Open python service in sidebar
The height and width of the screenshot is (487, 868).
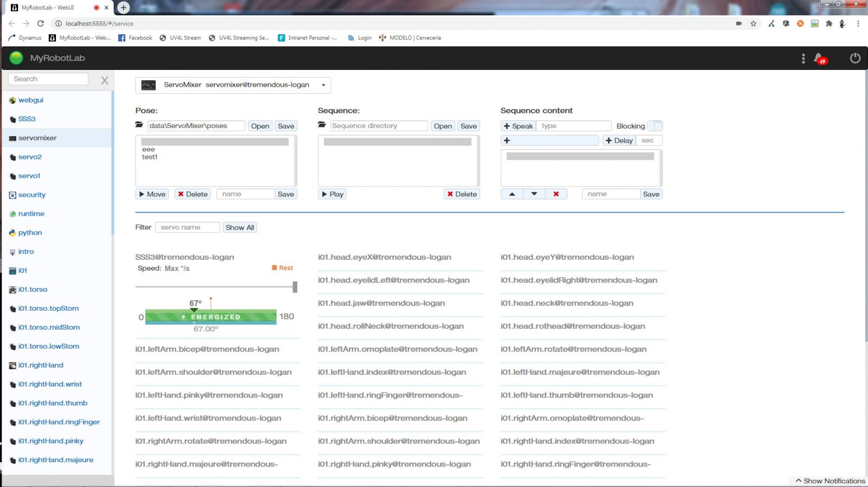pyautogui.click(x=30, y=233)
